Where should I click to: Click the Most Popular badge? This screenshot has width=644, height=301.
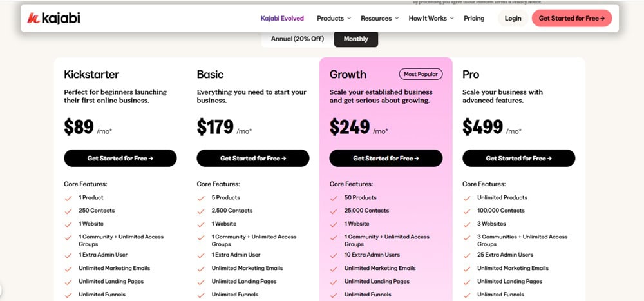coord(421,74)
